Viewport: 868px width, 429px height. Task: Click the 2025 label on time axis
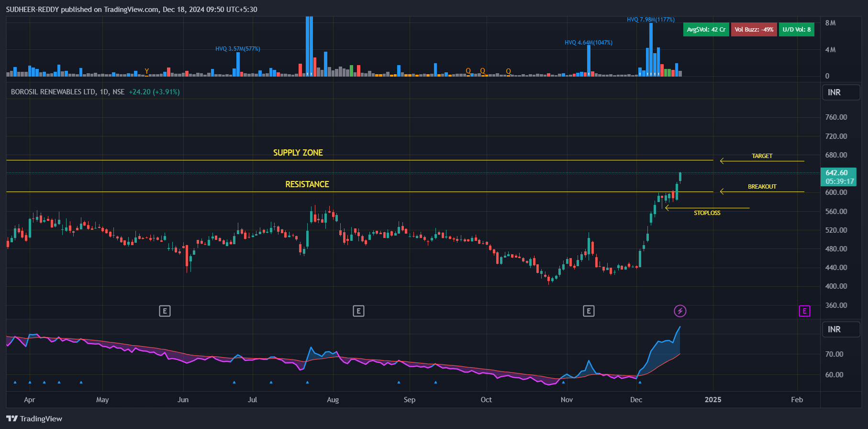tap(713, 400)
